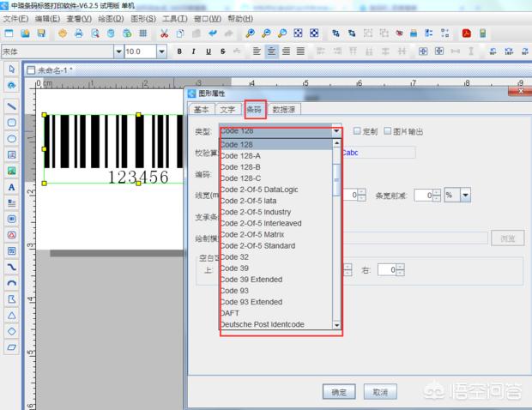Open the 帮助(H) menu
This screenshot has height=410, width=532.
pyautogui.click(x=240, y=19)
